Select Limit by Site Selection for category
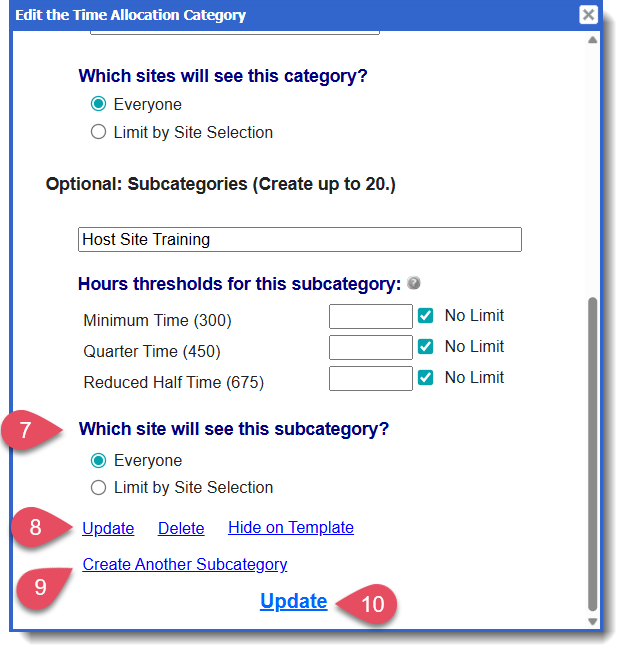This screenshot has height=655, width=626. click(98, 132)
